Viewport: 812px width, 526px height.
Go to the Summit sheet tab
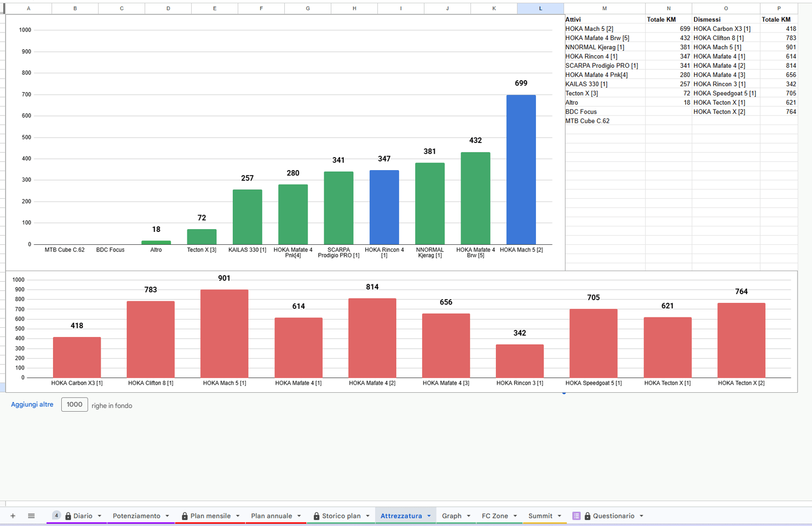540,516
